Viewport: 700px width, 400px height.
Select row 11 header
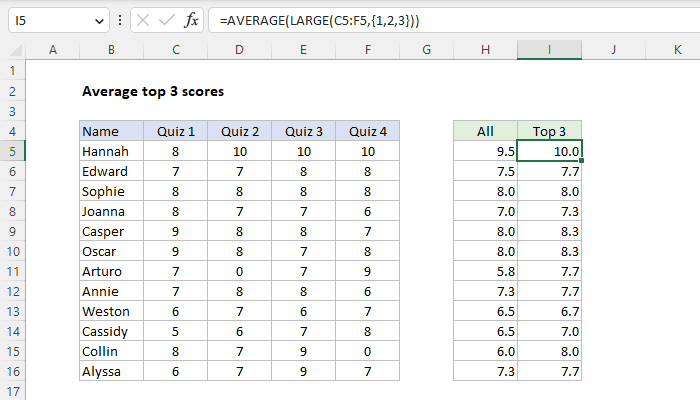pyautogui.click(x=12, y=271)
